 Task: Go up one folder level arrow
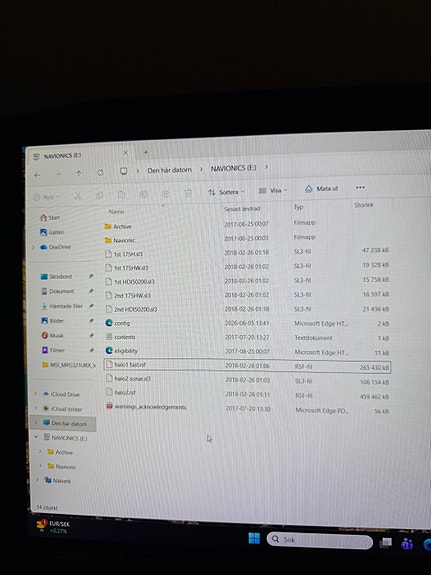pyautogui.click(x=78, y=173)
